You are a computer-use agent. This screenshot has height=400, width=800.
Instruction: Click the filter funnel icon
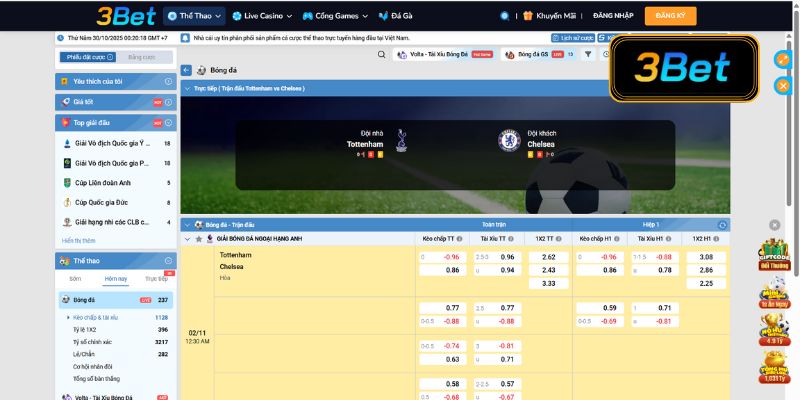pos(588,54)
